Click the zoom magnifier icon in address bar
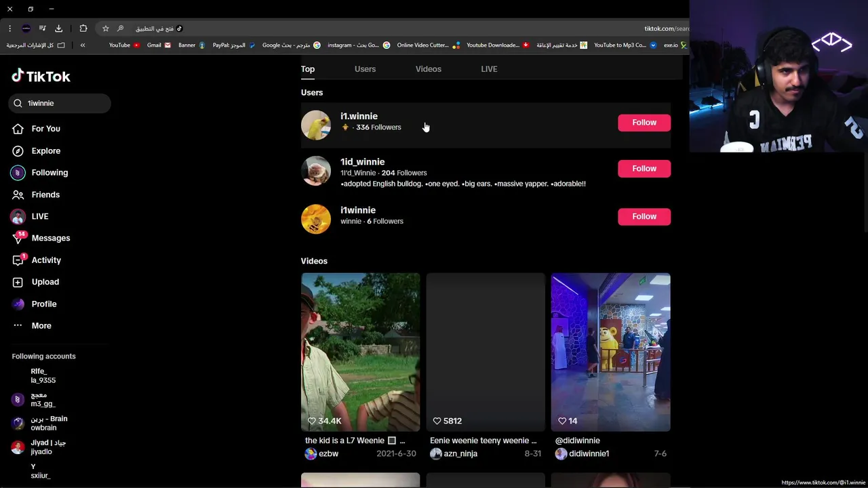Screen dimensions: 868x488 click(120, 28)
